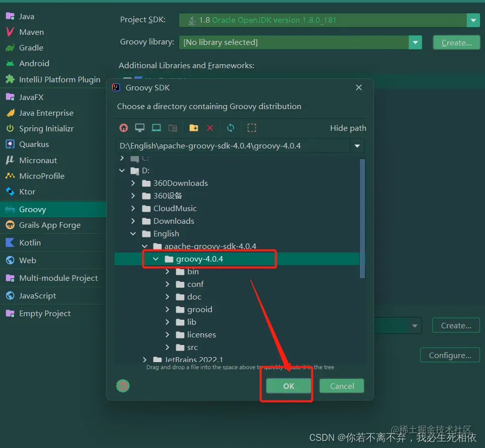485x448 pixels.
Task: Click Hide path link in dialog
Action: coord(348,128)
